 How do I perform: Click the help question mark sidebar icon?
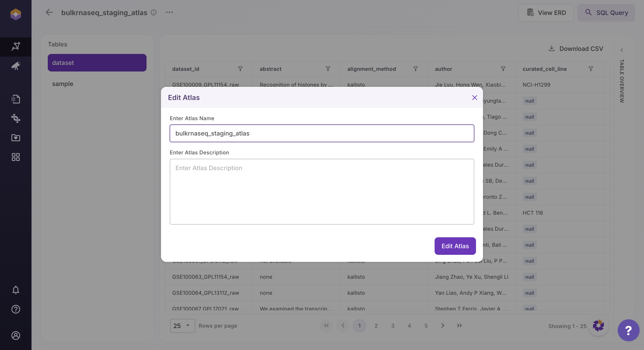click(16, 309)
